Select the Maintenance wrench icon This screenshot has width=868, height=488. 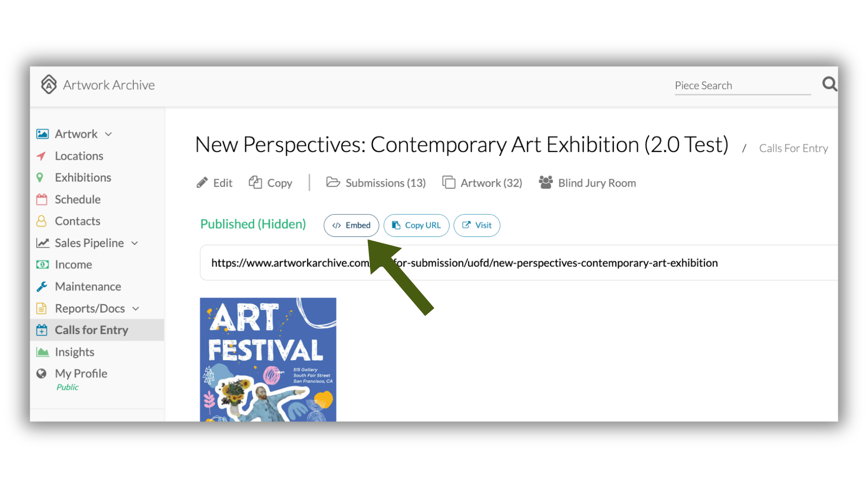(x=42, y=286)
